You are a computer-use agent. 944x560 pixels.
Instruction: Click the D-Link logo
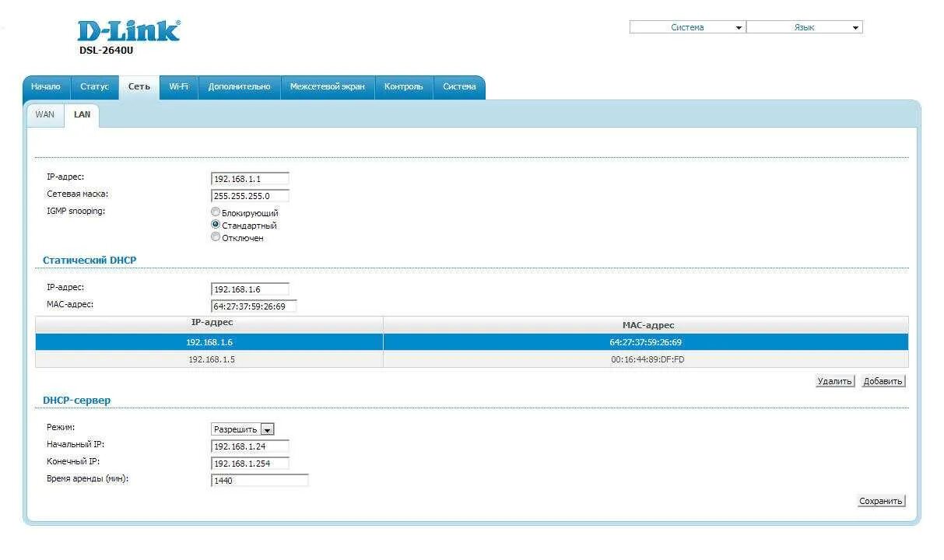[x=129, y=30]
